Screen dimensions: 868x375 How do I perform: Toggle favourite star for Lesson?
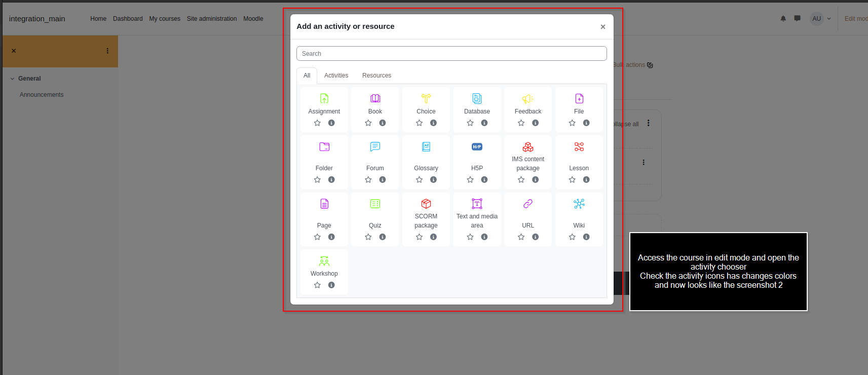[x=572, y=180]
